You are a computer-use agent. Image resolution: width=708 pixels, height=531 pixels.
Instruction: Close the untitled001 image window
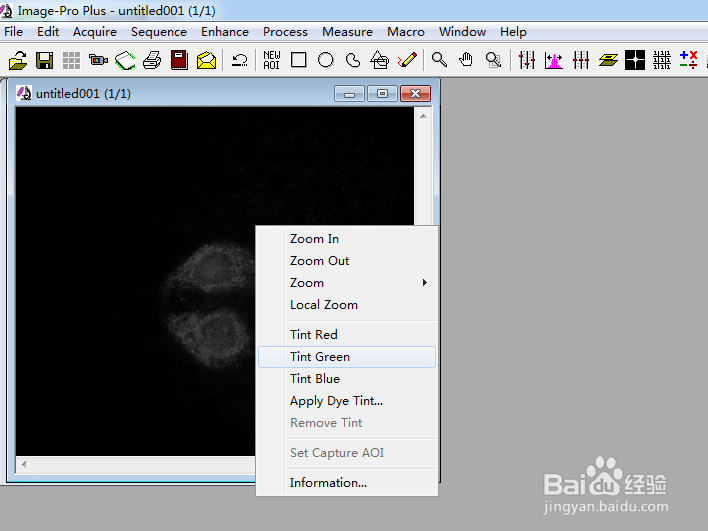[x=415, y=94]
